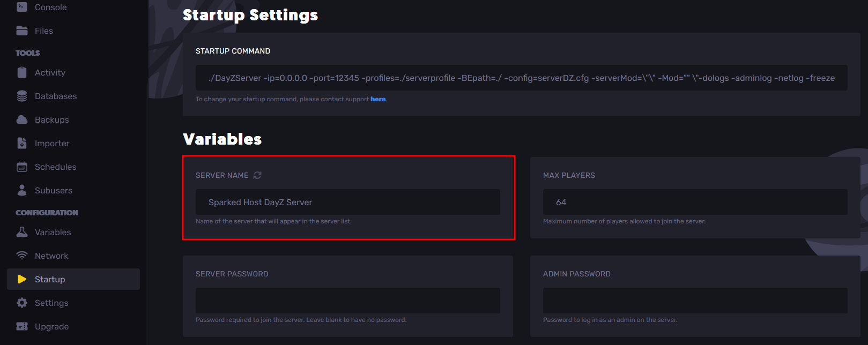The height and width of the screenshot is (345, 868).
Task: Click the Importer file icon
Action: 22,143
